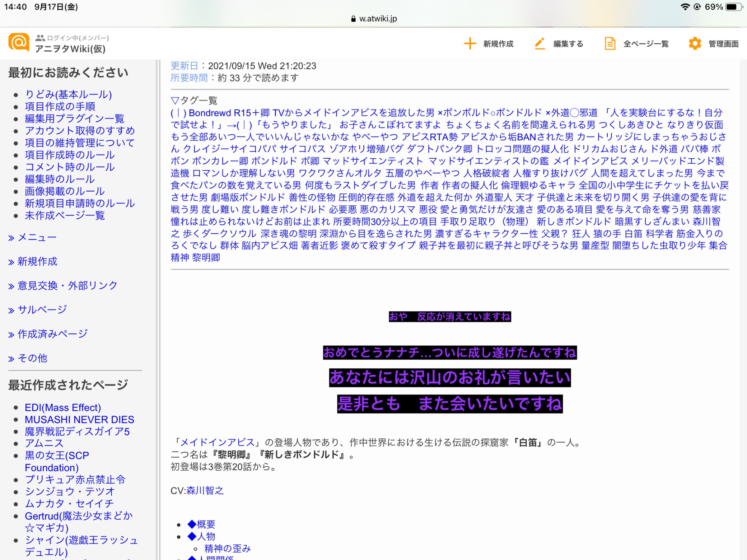Tap the Wi-Fi status icon
747x560 pixels.
pyautogui.click(x=685, y=7)
